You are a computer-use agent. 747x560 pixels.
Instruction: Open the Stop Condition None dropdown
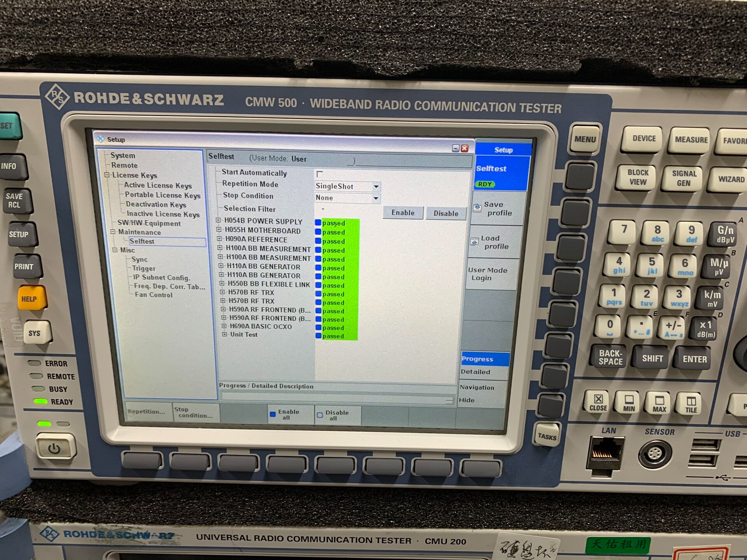click(x=376, y=198)
